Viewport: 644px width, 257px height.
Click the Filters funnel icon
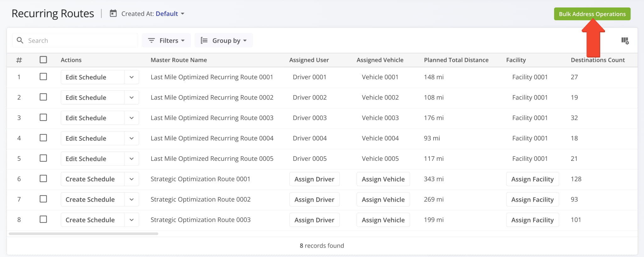[151, 41]
